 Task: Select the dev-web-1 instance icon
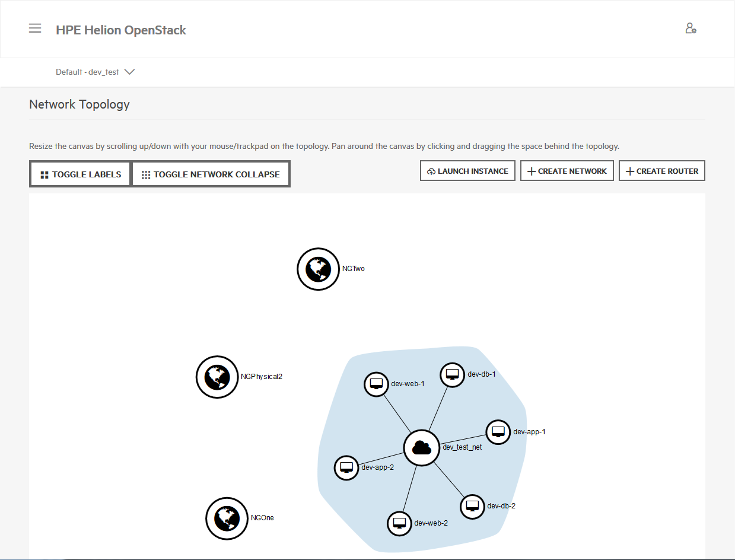tap(376, 384)
